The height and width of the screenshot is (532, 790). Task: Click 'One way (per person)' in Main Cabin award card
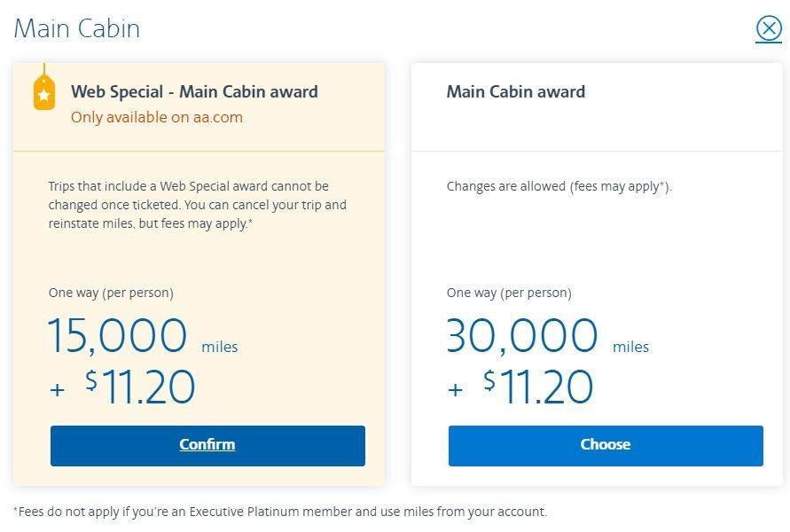(x=509, y=293)
